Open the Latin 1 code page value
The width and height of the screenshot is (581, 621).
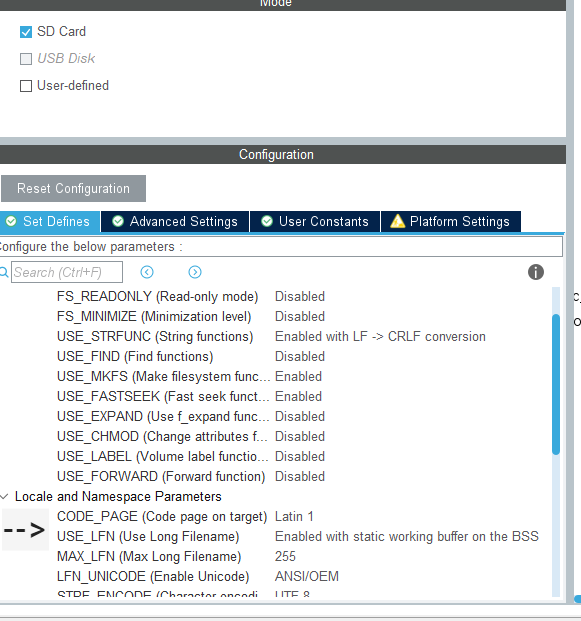click(x=294, y=516)
